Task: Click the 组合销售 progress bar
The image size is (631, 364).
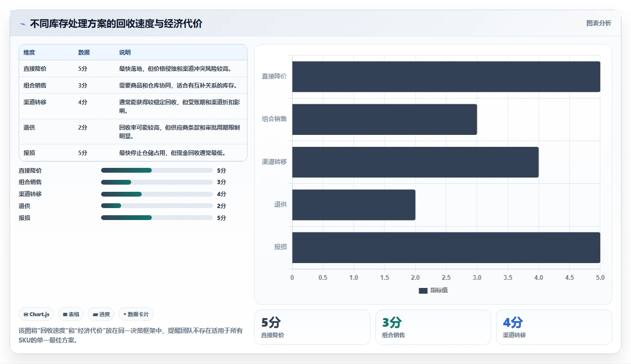Action: point(157,182)
